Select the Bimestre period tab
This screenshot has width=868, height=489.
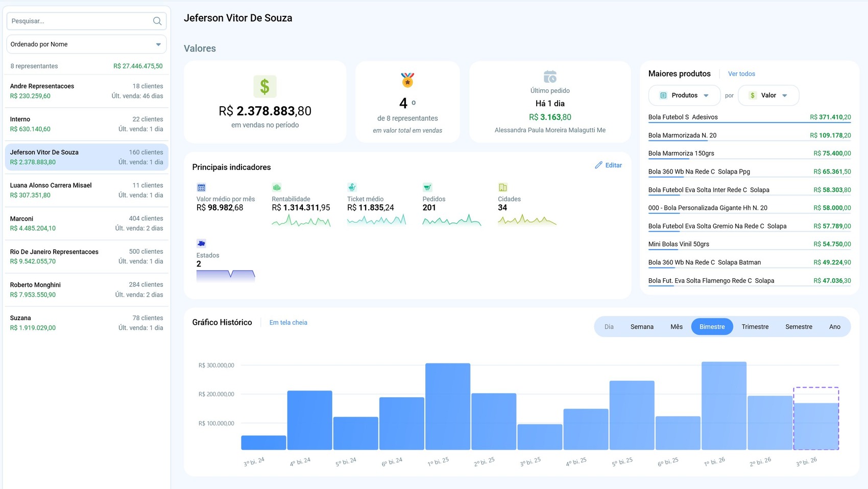[x=712, y=327]
